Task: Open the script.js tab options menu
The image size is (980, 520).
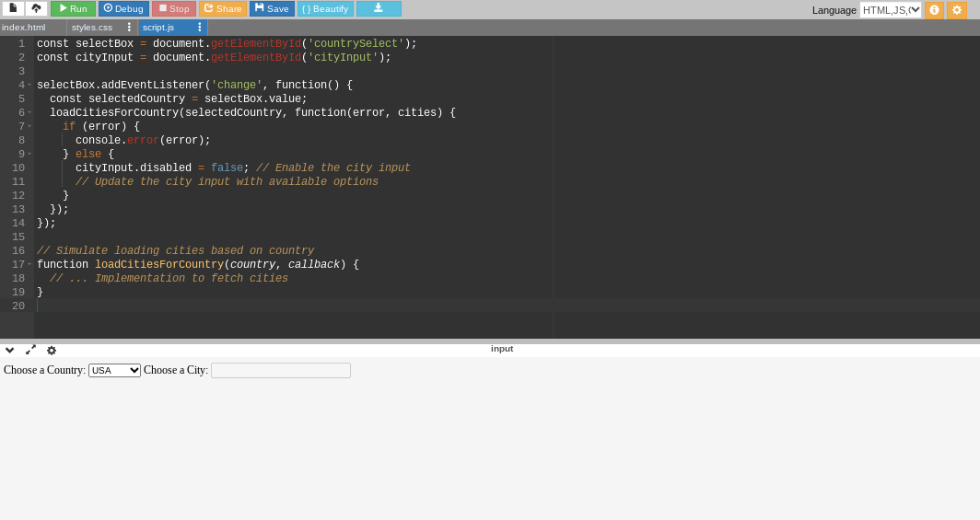Action: click(x=199, y=28)
